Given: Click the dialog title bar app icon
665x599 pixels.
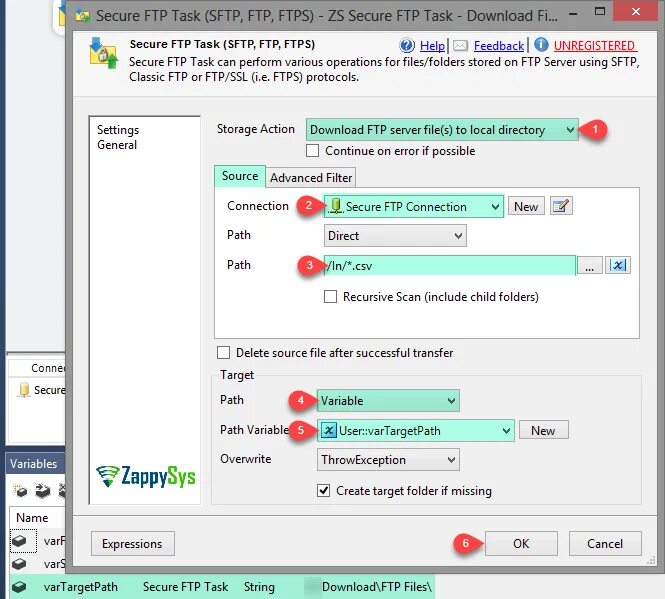Looking at the screenshot, I should 82,16.
